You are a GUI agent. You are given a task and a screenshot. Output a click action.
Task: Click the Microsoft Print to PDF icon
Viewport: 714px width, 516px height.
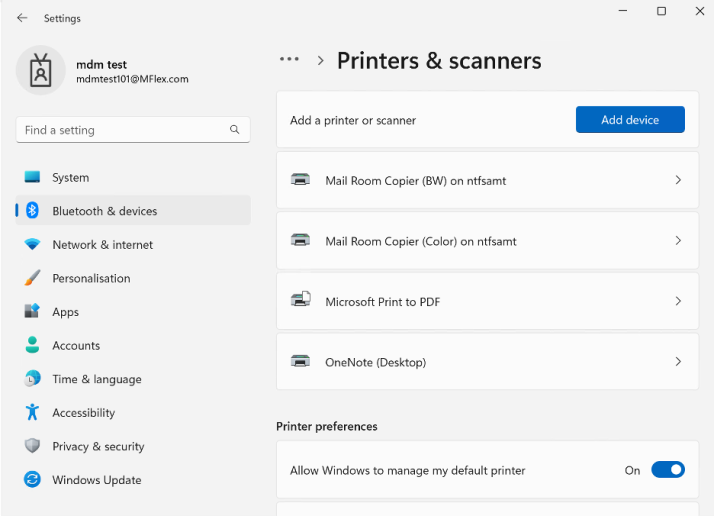pyautogui.click(x=301, y=300)
